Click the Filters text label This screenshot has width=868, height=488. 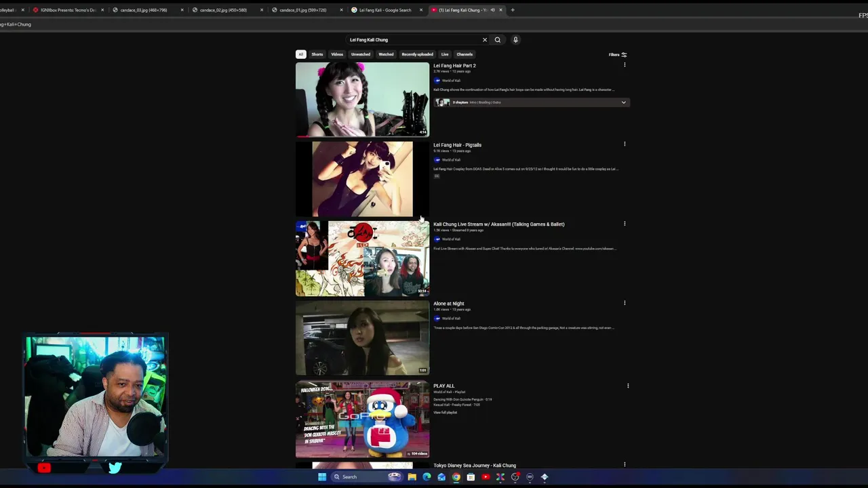[614, 54]
